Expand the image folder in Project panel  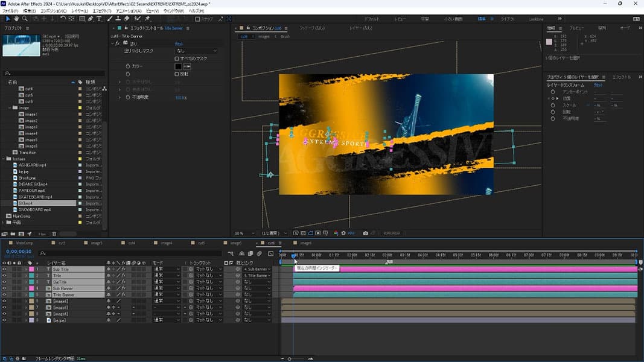click(10, 107)
